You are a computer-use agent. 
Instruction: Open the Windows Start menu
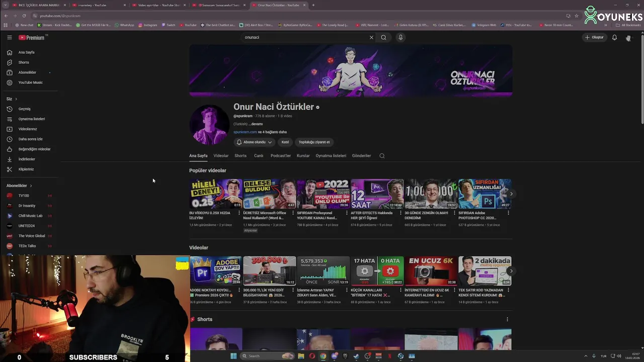click(233, 356)
